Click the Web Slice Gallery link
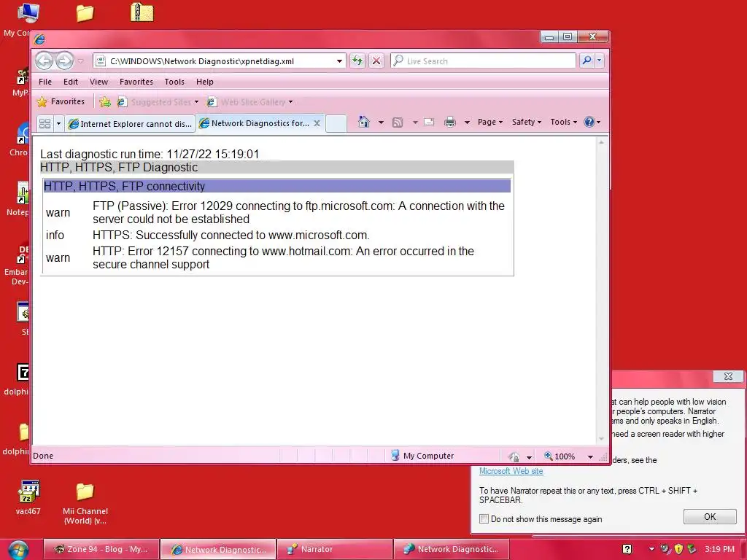The height and width of the screenshot is (560, 747). point(250,102)
